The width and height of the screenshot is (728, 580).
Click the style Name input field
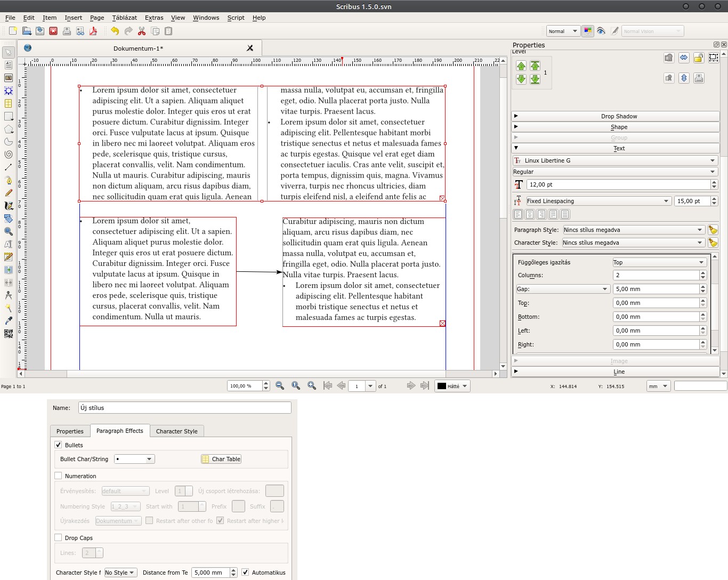(x=184, y=408)
